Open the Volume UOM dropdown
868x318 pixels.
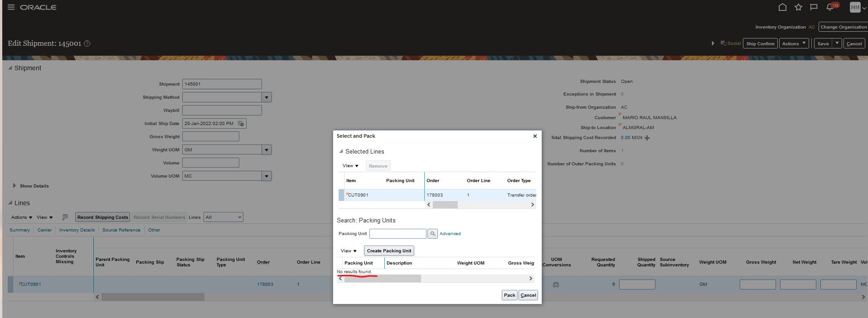(267, 176)
